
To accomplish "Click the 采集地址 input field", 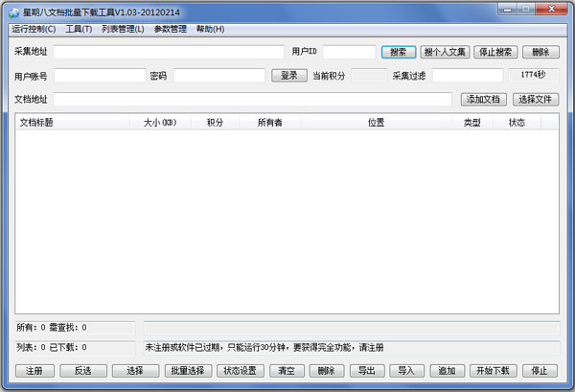I will tap(169, 52).
